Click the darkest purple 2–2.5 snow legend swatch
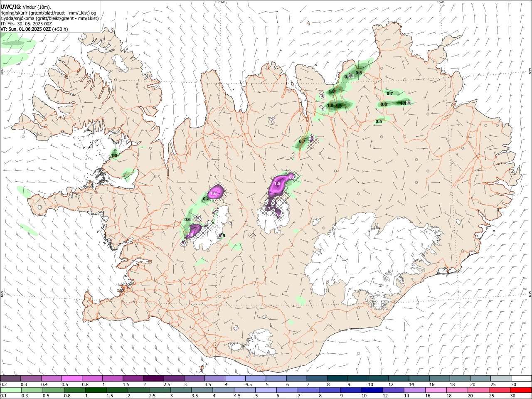This screenshot has width=532, height=399. coord(153,378)
